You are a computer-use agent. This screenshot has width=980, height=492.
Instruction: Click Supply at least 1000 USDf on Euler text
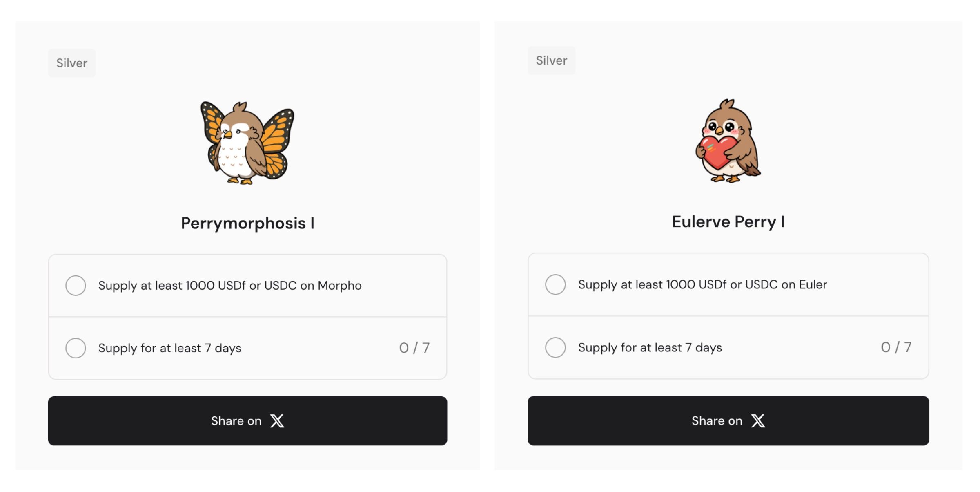click(x=702, y=284)
